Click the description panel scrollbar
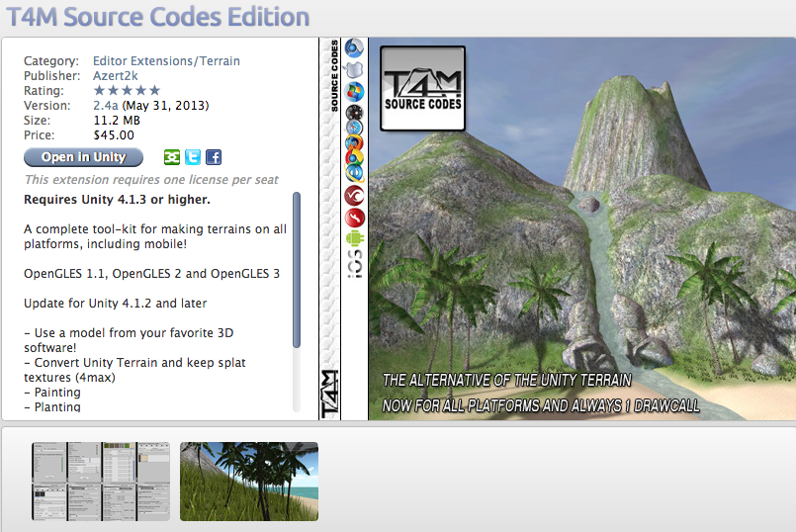796x532 pixels. (x=297, y=270)
